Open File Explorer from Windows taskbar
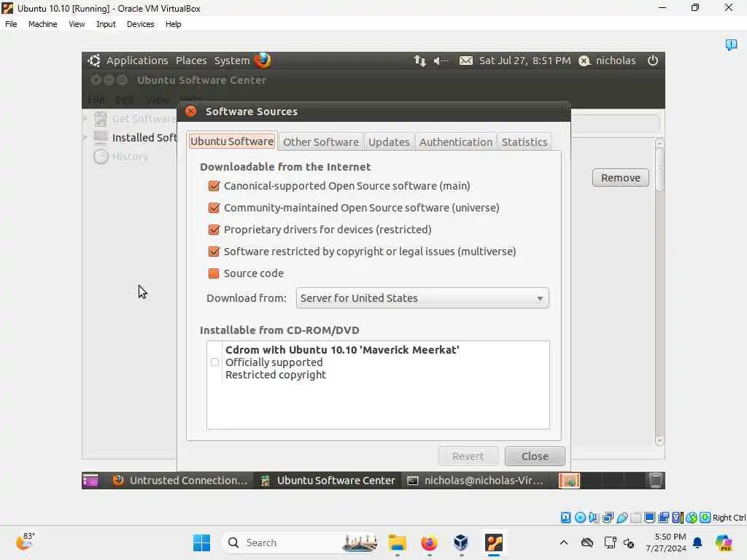The image size is (747, 560). click(x=397, y=542)
